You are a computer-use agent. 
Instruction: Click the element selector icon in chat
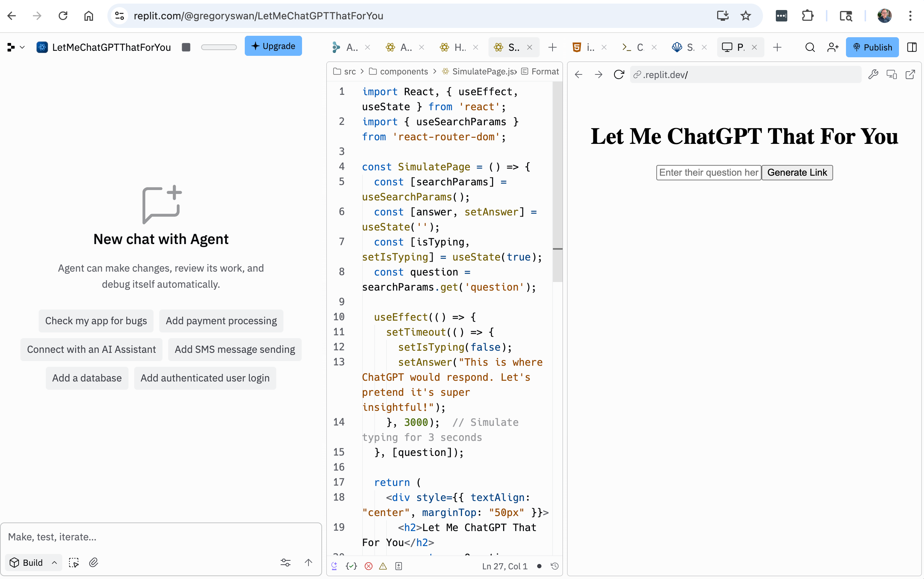(x=73, y=562)
